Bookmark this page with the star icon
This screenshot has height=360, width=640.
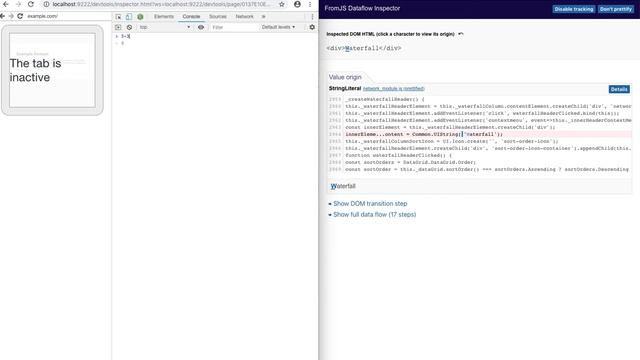click(282, 4)
